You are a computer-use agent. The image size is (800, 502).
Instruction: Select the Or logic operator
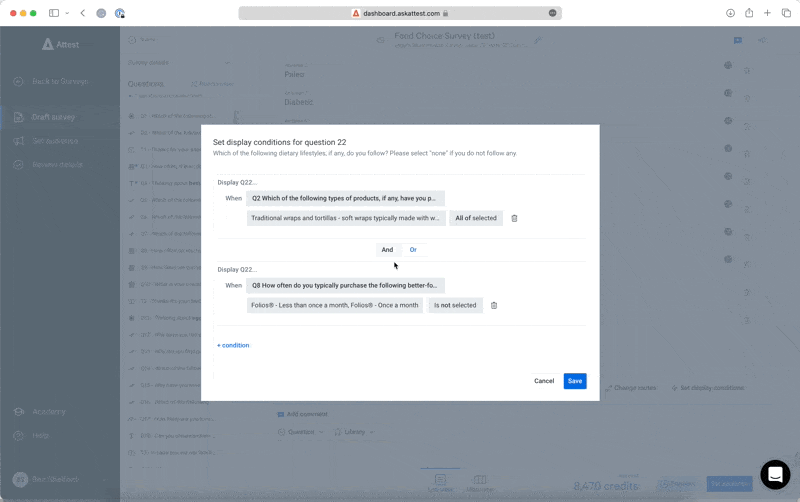click(x=413, y=250)
